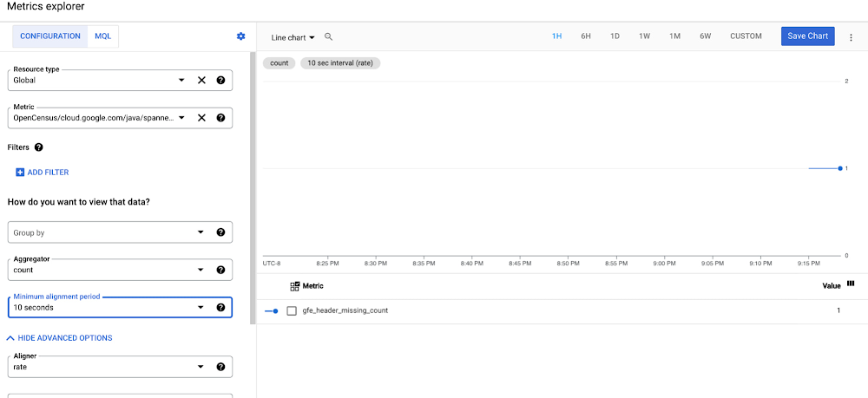Clear the Resource type field with X

click(201, 80)
